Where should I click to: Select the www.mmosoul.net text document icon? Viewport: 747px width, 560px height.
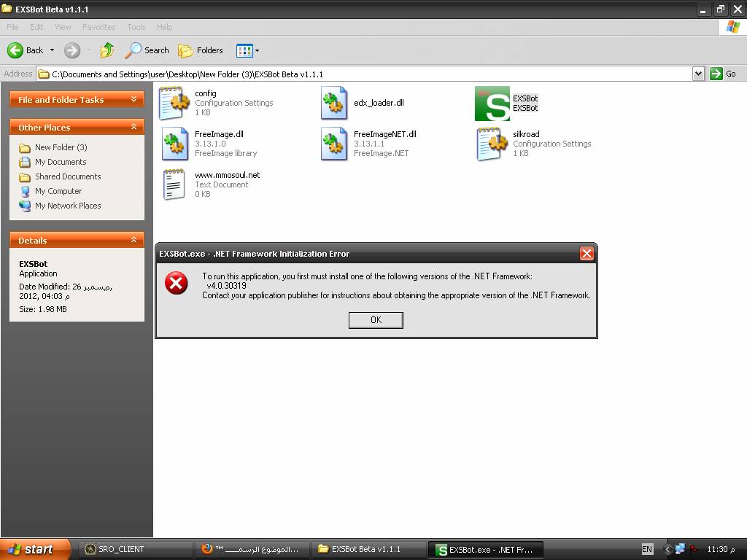click(x=174, y=184)
